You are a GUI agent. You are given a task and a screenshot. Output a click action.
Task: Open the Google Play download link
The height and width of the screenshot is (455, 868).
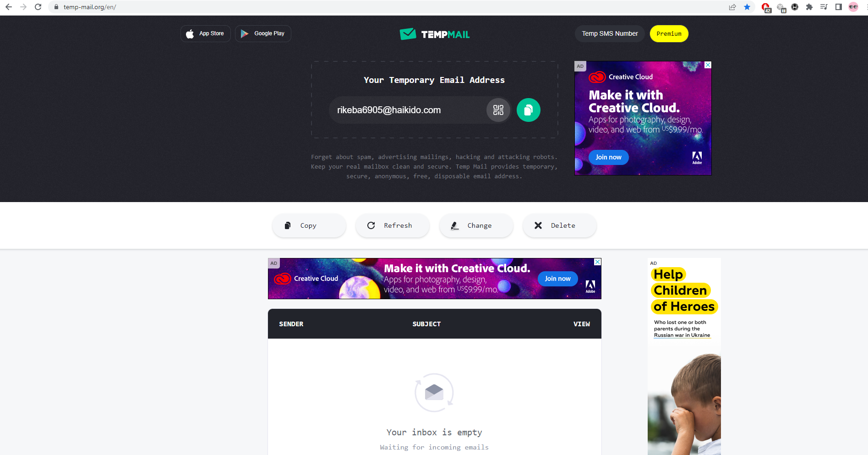tap(263, 34)
